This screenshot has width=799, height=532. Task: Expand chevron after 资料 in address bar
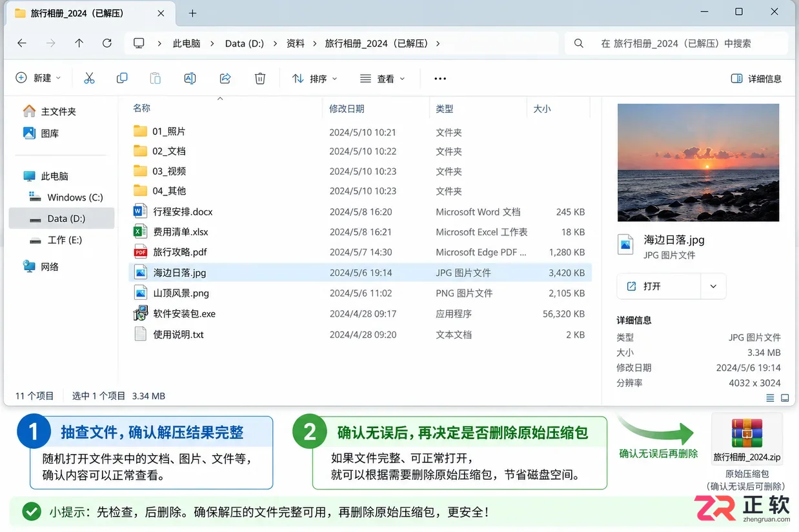coord(314,43)
